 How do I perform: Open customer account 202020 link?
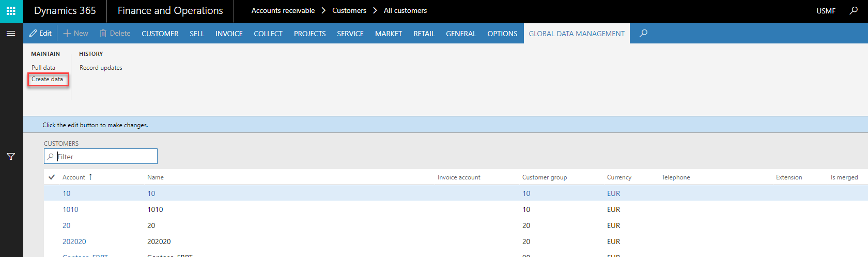[x=74, y=241]
